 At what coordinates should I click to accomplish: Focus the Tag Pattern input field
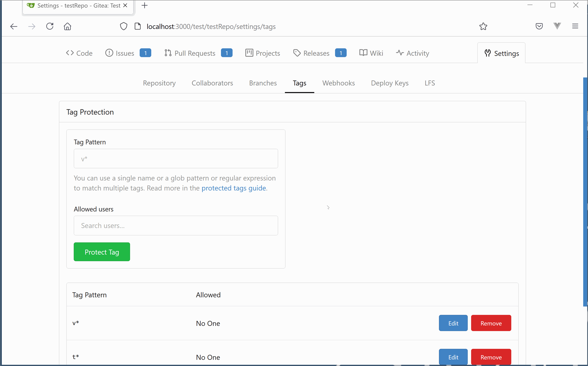click(176, 159)
